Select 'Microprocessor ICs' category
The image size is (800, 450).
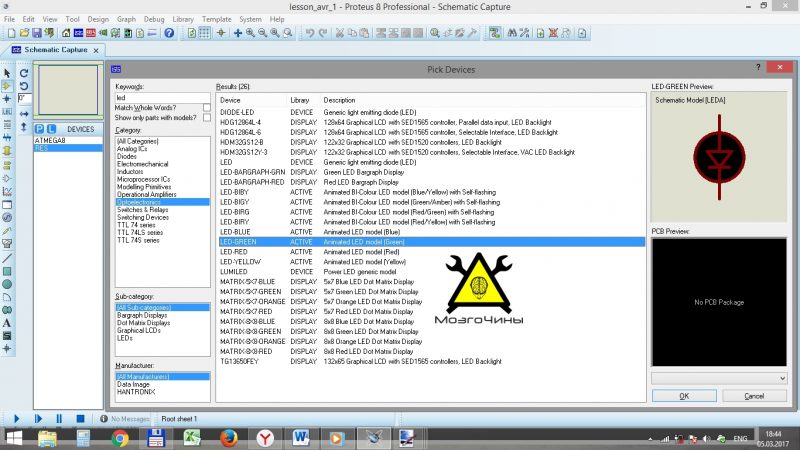pos(162,179)
